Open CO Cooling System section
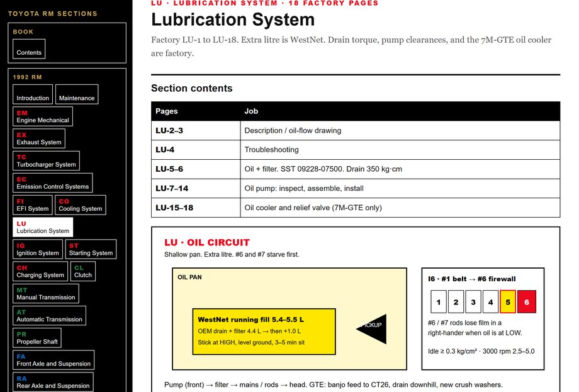This screenshot has width=579, height=392. [81, 205]
